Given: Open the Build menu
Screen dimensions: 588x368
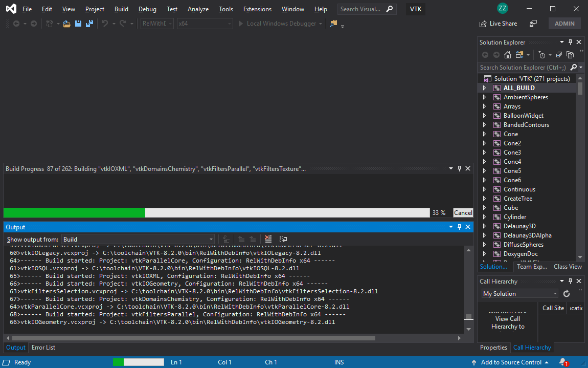Looking at the screenshot, I should click(121, 9).
